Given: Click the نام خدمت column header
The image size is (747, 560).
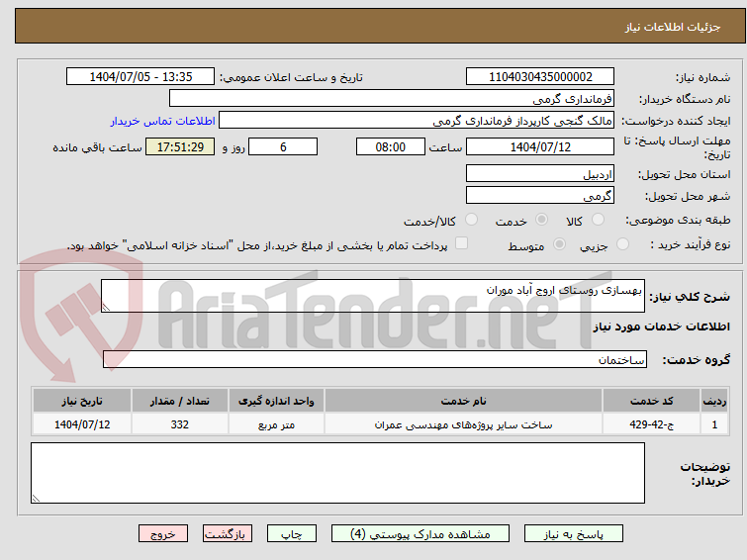Looking at the screenshot, I should click(464, 401).
